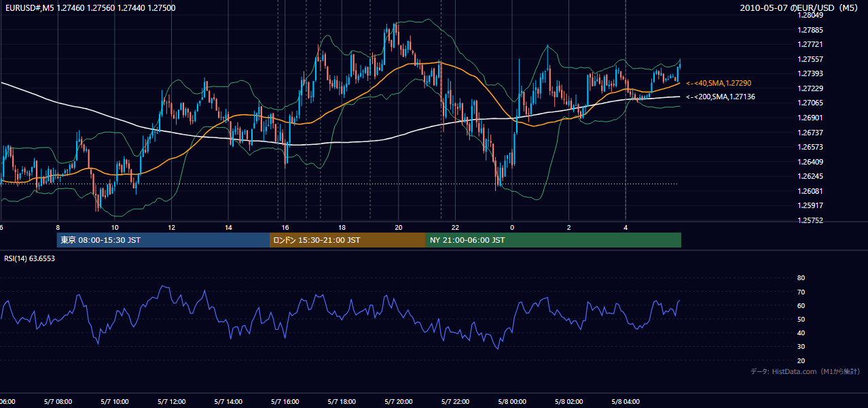Click the 5/7 08:00 time axis label

(x=57, y=402)
